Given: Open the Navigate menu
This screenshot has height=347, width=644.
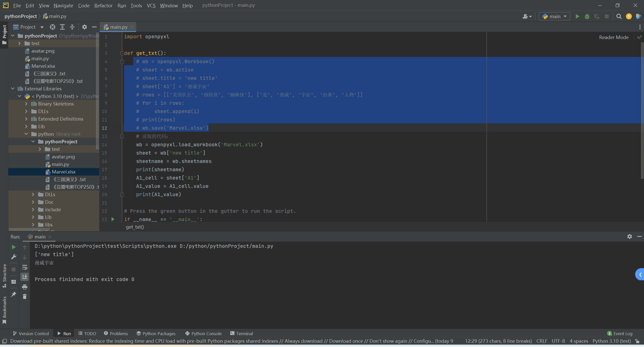Looking at the screenshot, I should tap(63, 5).
